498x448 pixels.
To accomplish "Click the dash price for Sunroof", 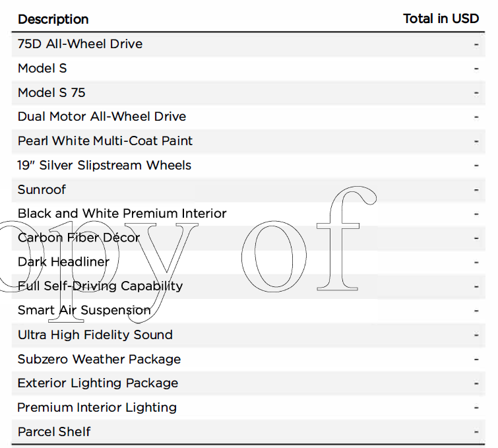I will coord(476,190).
